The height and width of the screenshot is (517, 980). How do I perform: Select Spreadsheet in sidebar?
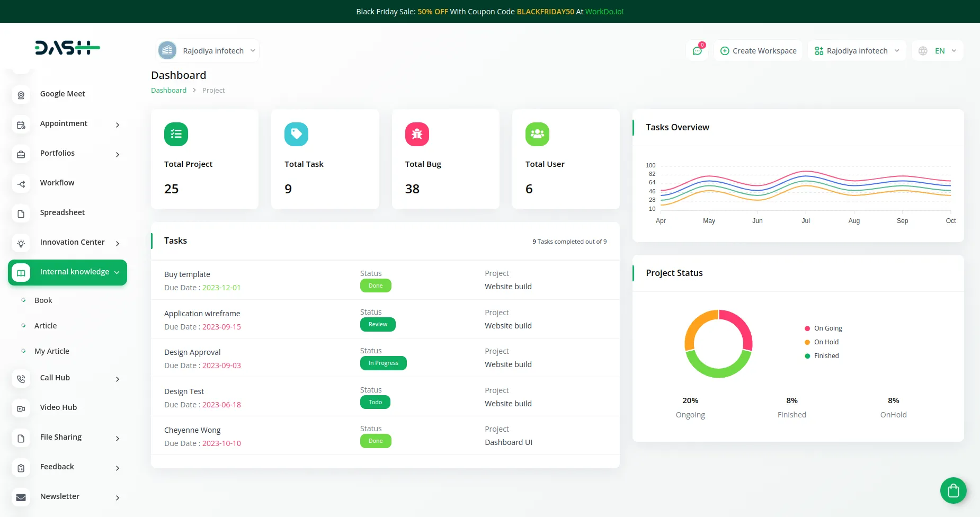63,212
